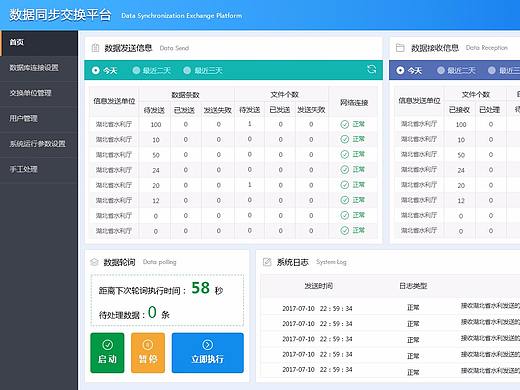This screenshot has height=390, width=520.
Task: Click the blue 立即执行 button
Action: [x=208, y=353]
